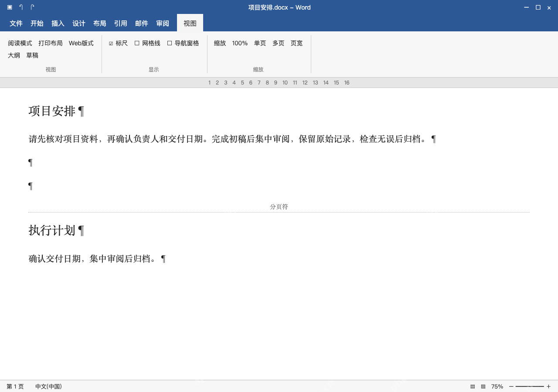558x392 pixels.
Task: Choose 多页 multiple pages view
Action: (279, 43)
